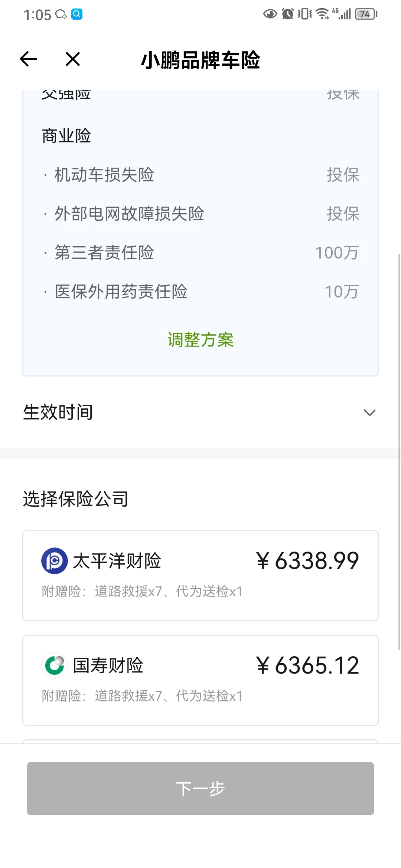Close the page with X icon
The height and width of the screenshot is (868, 401).
72,59
